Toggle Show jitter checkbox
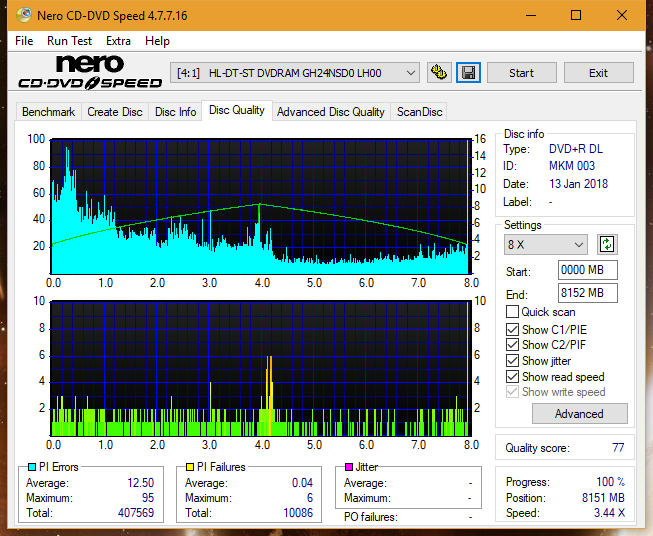This screenshot has height=536, width=653. 512,360
